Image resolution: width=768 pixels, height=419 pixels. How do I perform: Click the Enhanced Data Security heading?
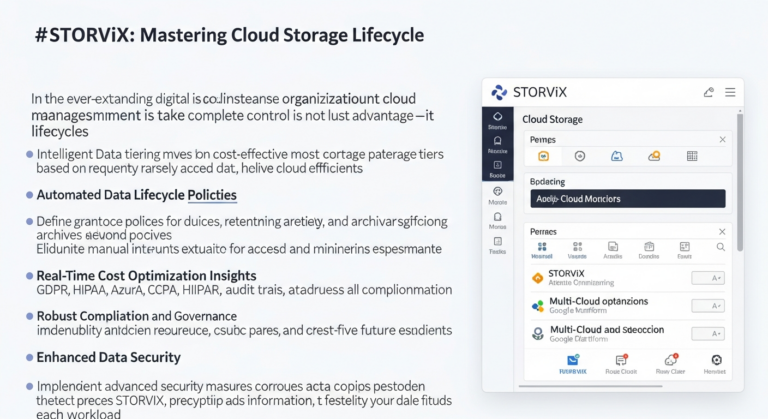108,357
